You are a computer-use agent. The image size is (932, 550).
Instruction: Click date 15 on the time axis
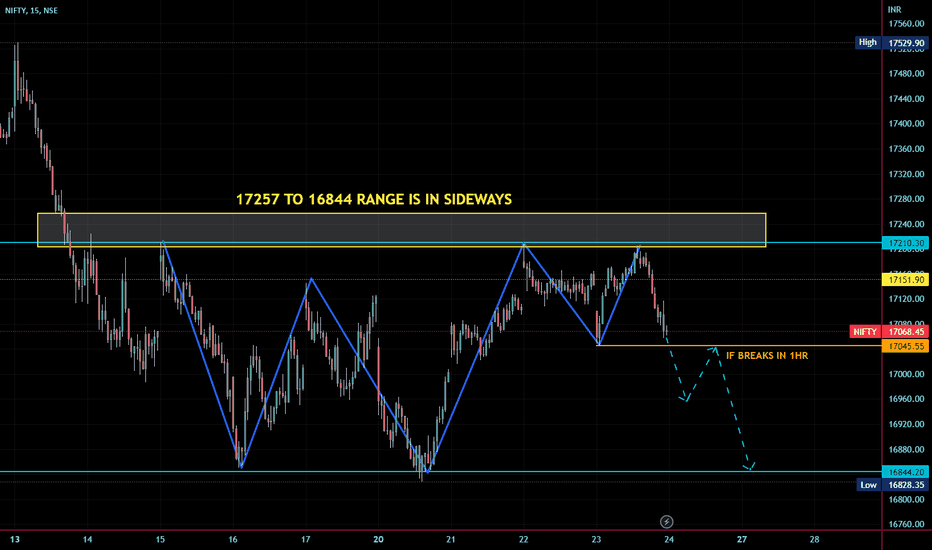click(160, 539)
